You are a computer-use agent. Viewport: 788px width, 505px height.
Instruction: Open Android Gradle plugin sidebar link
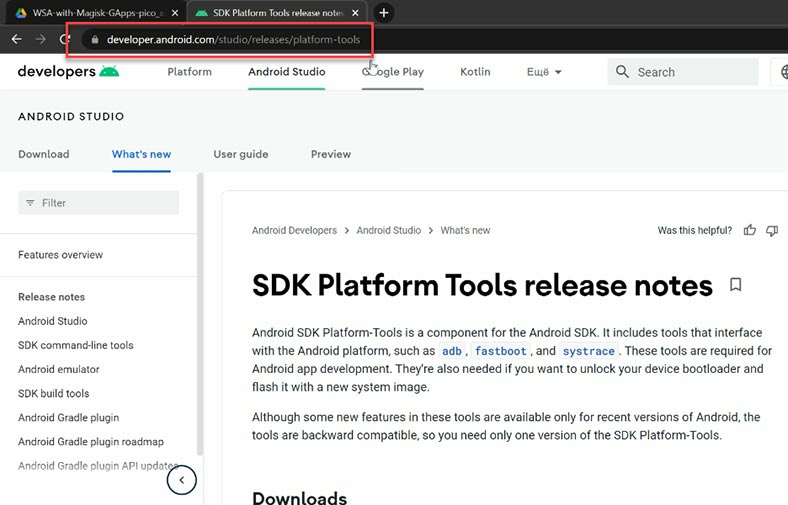coord(69,418)
